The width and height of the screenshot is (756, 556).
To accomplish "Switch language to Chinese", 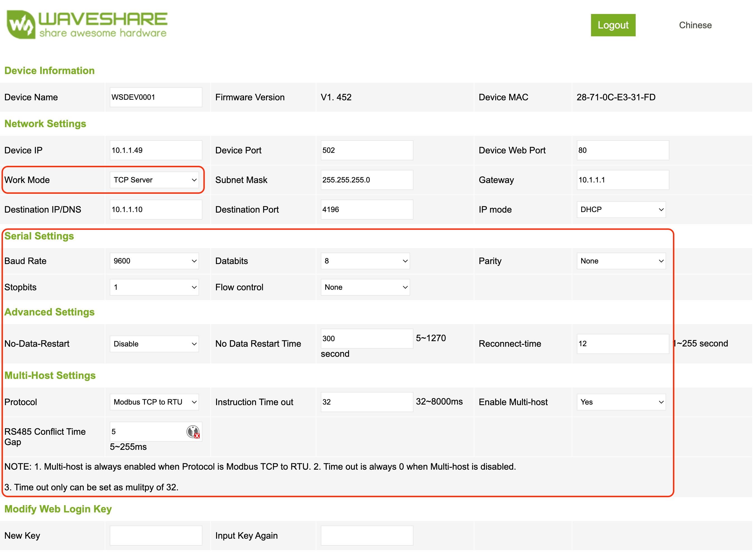I will (x=695, y=25).
